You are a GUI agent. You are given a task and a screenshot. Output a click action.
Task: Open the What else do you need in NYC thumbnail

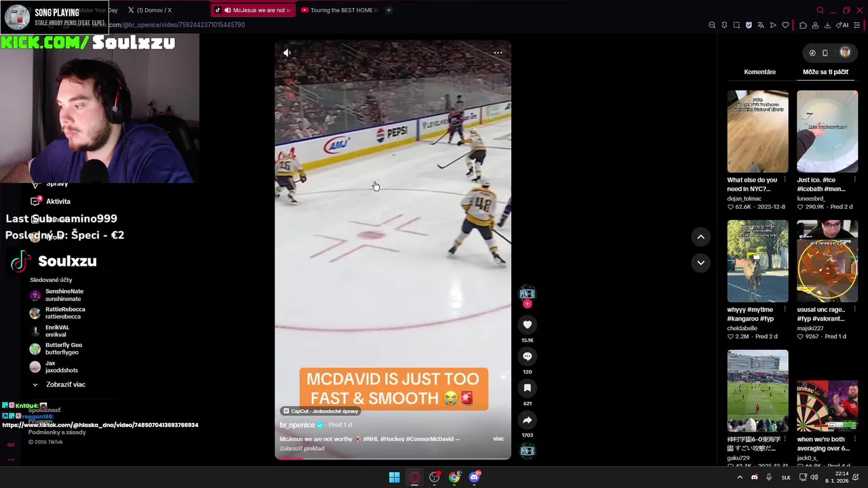(757, 131)
